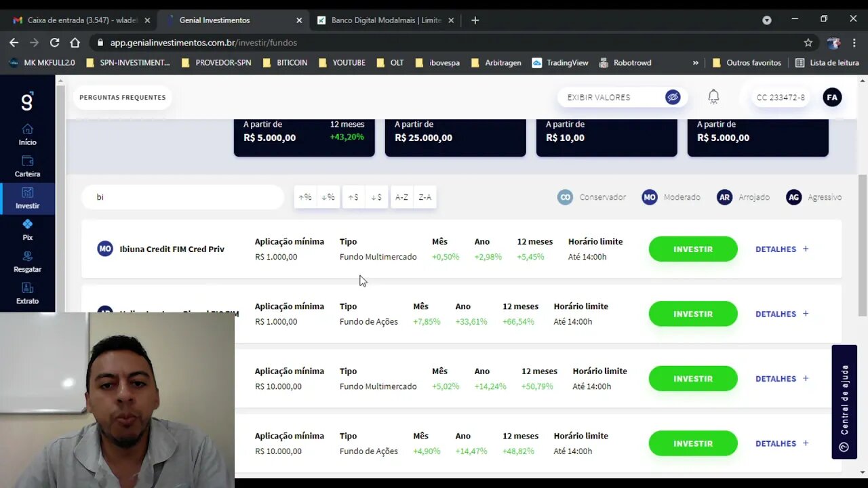Expand Detalhes for the +14,24% year fund
The width and height of the screenshot is (868, 488).
point(782,379)
